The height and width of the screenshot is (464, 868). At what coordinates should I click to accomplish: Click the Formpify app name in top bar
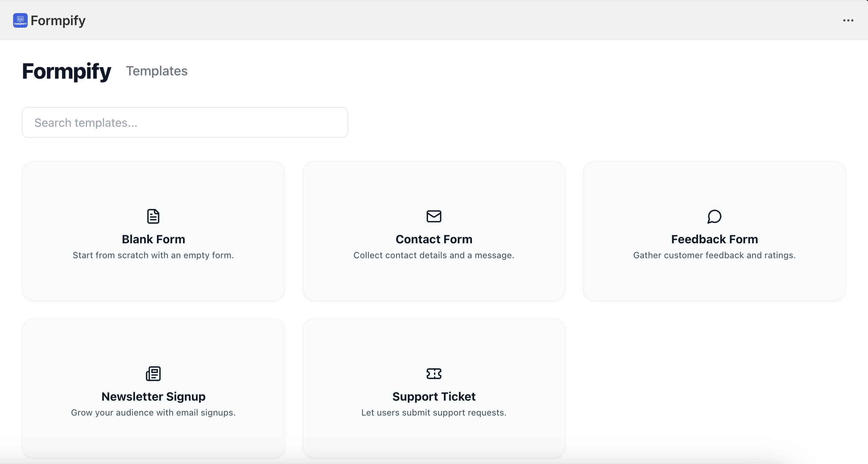58,21
